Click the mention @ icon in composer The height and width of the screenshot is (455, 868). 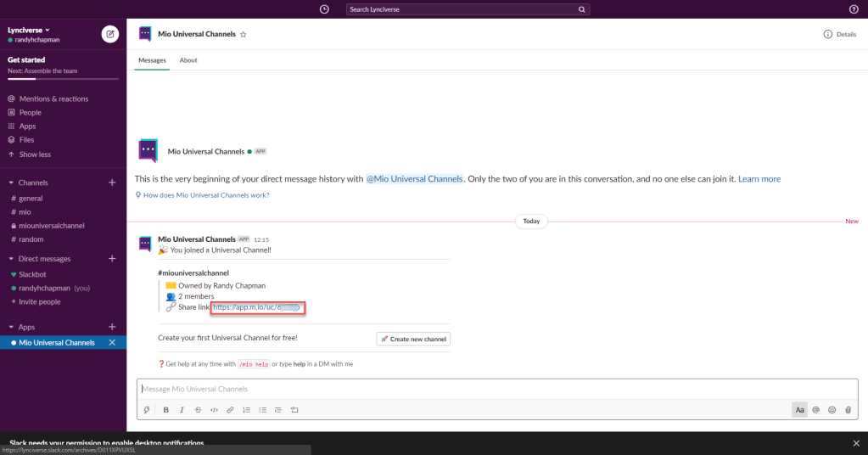[x=815, y=410]
